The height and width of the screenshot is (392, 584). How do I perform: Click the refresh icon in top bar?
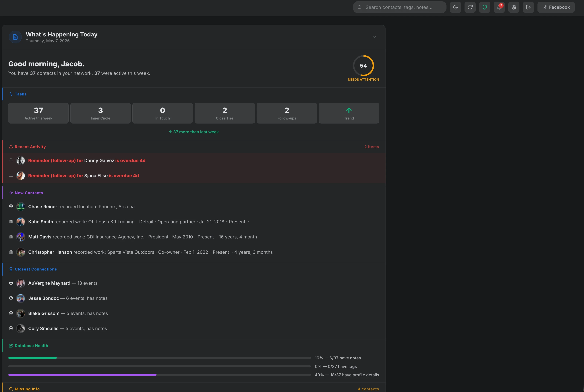pos(470,7)
